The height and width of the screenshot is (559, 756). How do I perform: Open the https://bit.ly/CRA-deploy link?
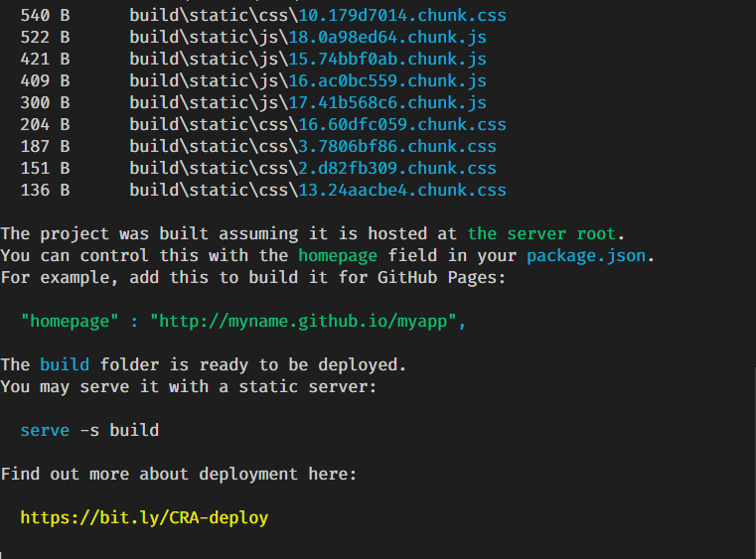tap(144, 518)
